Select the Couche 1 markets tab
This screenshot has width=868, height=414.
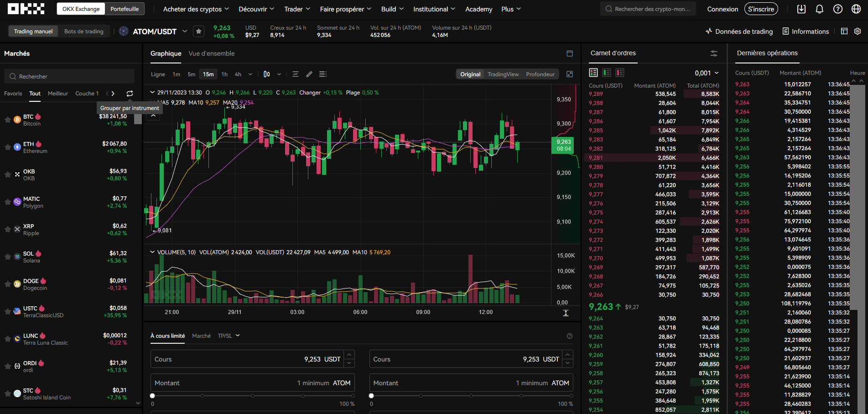[87, 94]
